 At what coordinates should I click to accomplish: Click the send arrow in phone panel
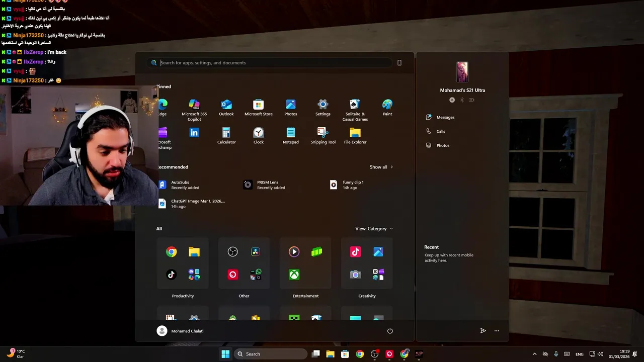[483, 331]
